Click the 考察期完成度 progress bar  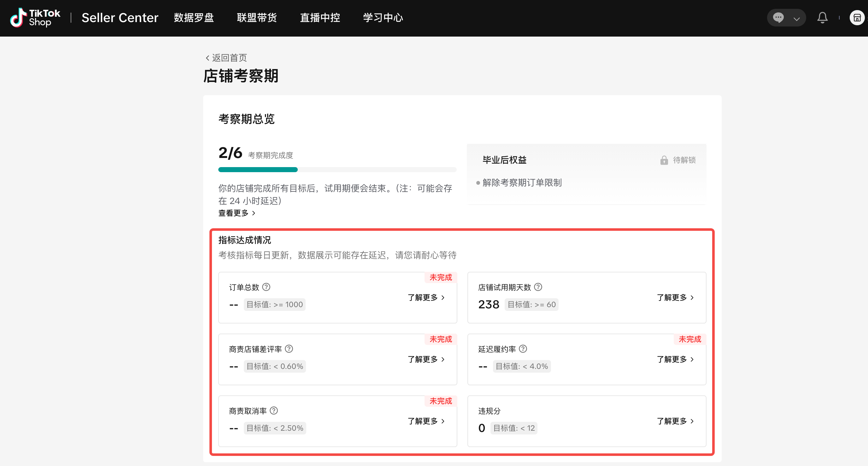click(x=337, y=170)
